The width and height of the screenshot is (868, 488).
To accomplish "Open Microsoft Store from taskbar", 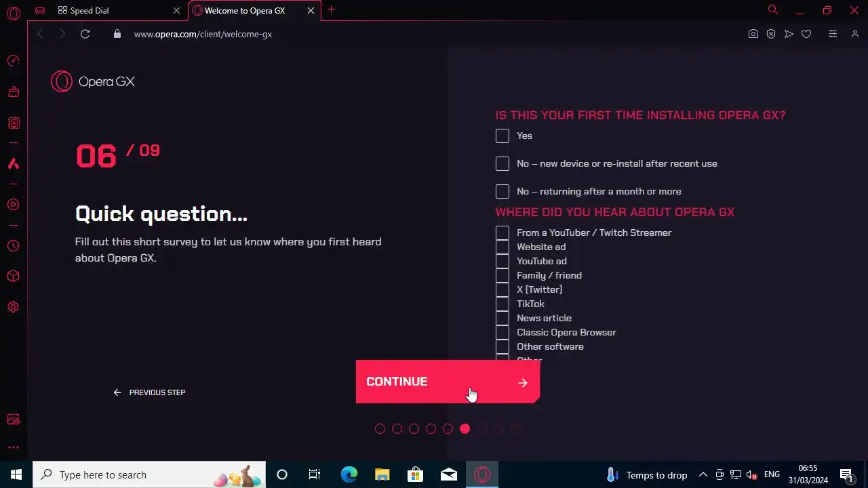I will click(x=416, y=474).
